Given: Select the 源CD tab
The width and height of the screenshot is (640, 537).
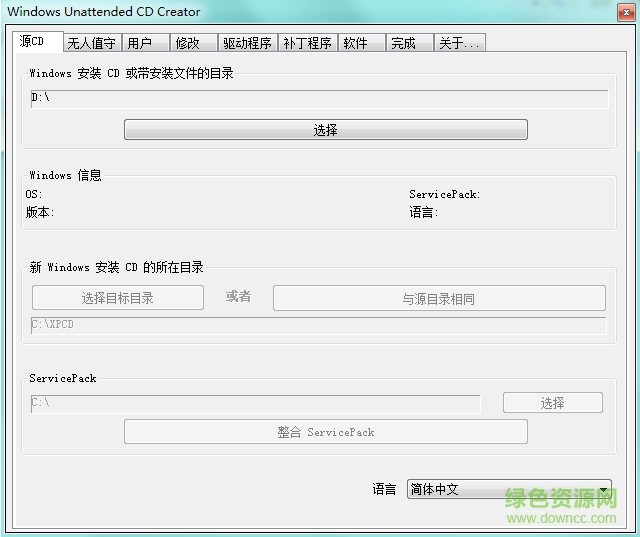Looking at the screenshot, I should [38, 41].
